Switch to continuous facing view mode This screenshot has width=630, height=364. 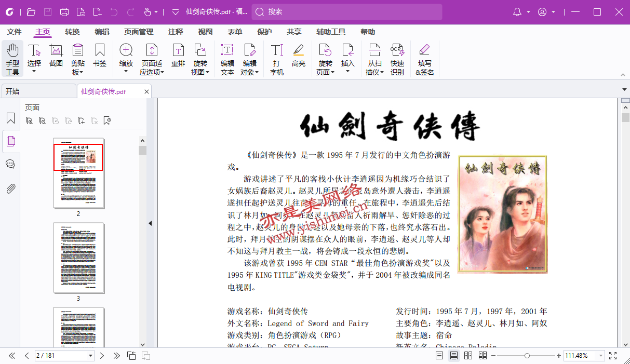pos(482,356)
